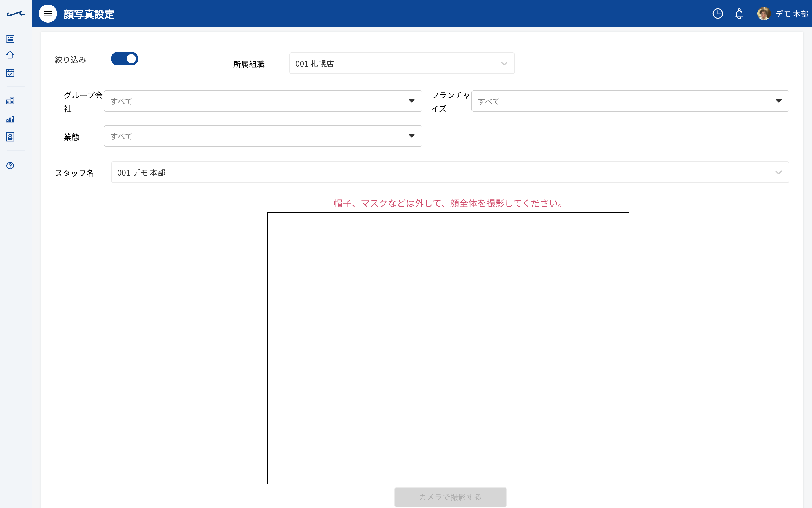The height and width of the screenshot is (508, 812).
Task: Toggle the 絞り込み filter switch
Action: click(125, 59)
